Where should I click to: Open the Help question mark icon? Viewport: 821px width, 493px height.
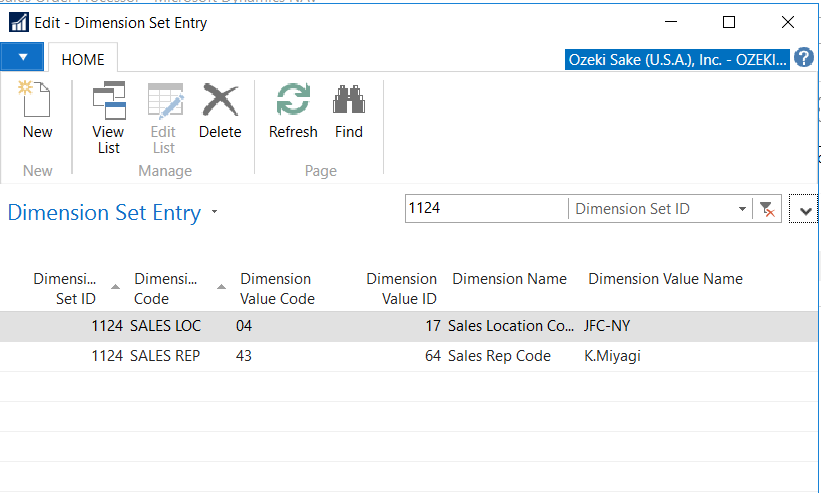click(x=804, y=58)
